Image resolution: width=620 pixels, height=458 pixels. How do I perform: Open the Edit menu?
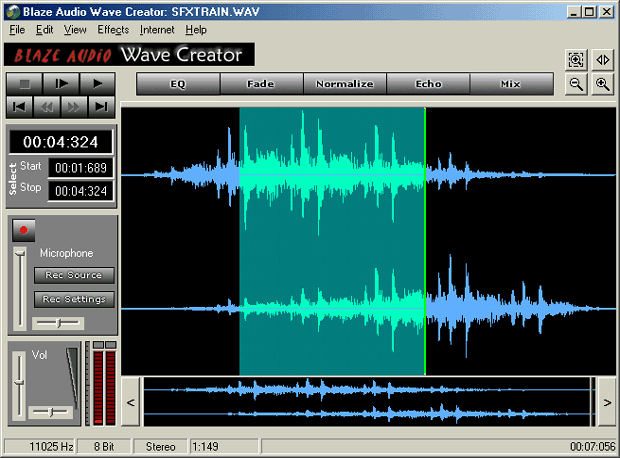[x=44, y=30]
